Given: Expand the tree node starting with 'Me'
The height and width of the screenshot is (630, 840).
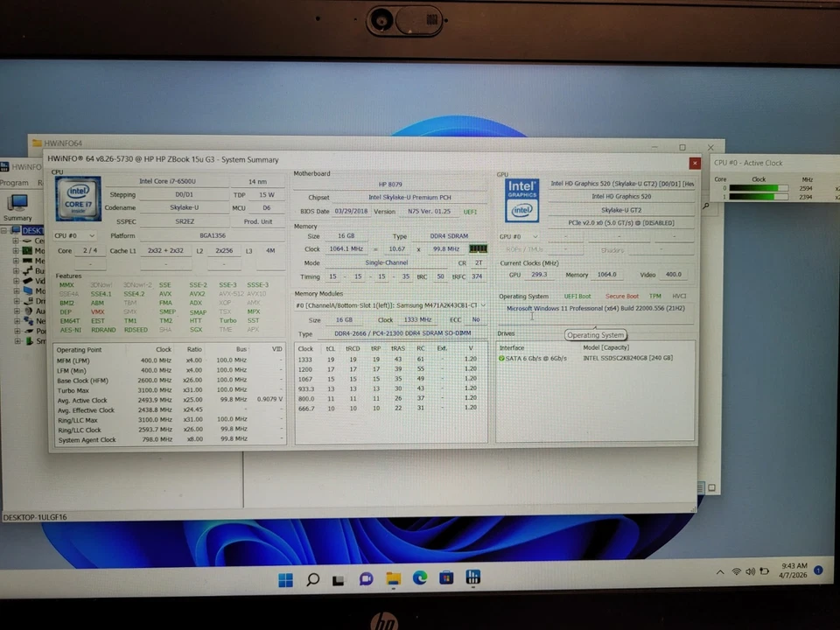Looking at the screenshot, I should point(16,261).
